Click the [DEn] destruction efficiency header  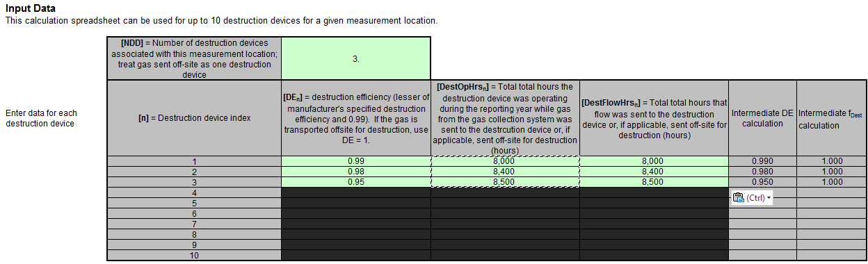(356, 118)
